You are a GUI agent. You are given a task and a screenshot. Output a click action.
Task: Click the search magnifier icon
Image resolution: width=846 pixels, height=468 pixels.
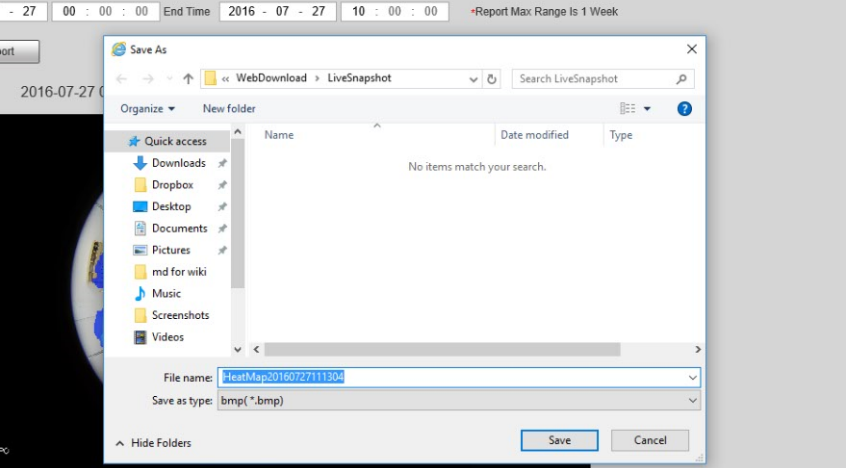[x=681, y=79]
